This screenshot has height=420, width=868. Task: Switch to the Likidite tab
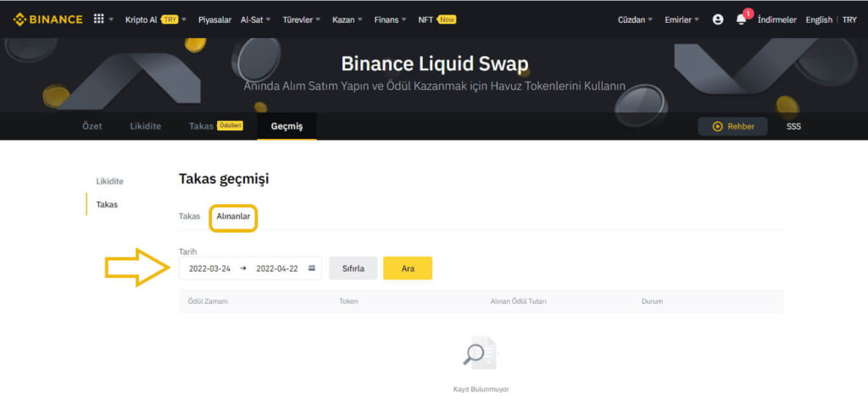coord(146,126)
